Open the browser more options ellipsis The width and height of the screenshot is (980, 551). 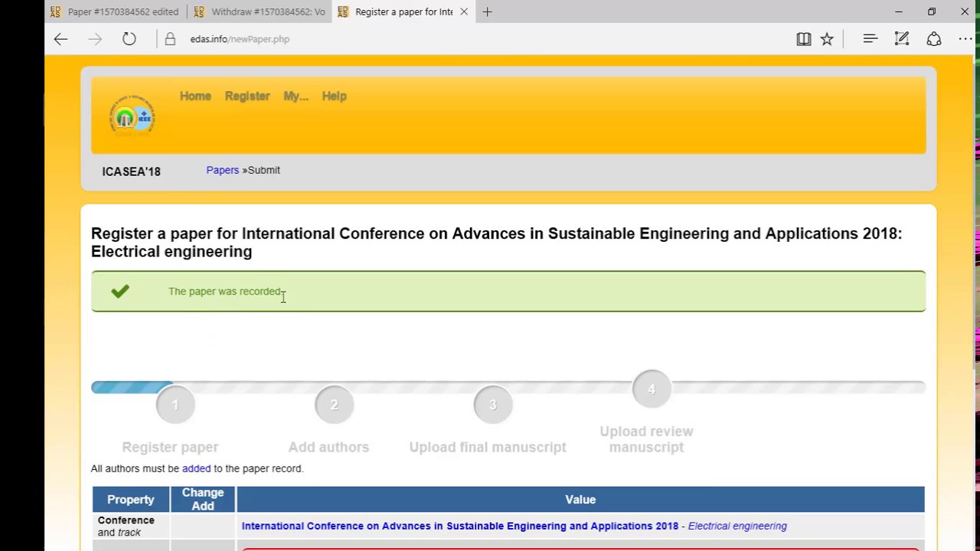(965, 39)
